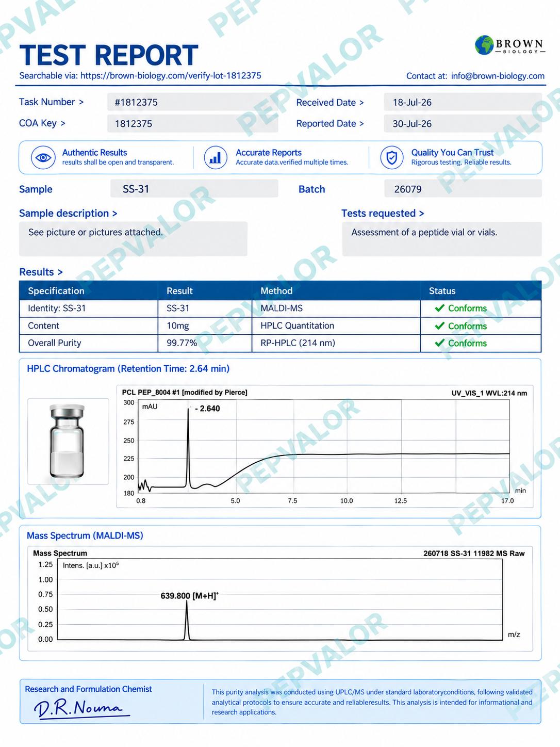The width and height of the screenshot is (560, 747).
Task: Click the 2.640 peak label on the chromatogram
Action: pyautogui.click(x=207, y=409)
